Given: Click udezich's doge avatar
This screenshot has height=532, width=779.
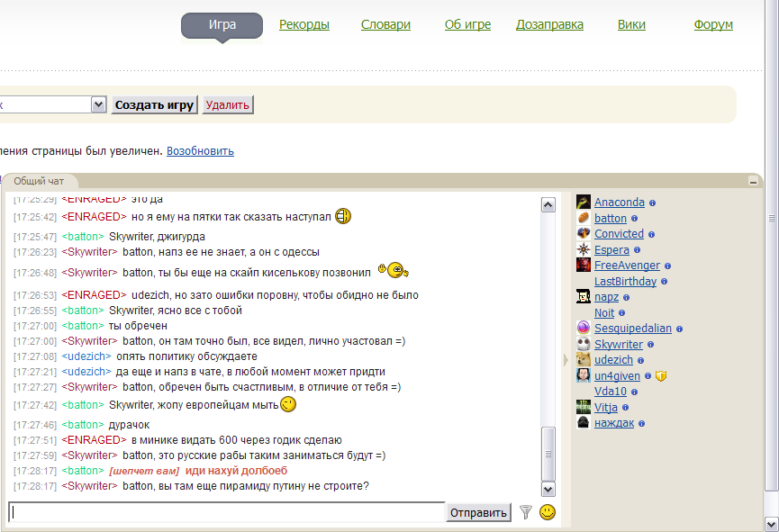Looking at the screenshot, I should tap(584, 359).
